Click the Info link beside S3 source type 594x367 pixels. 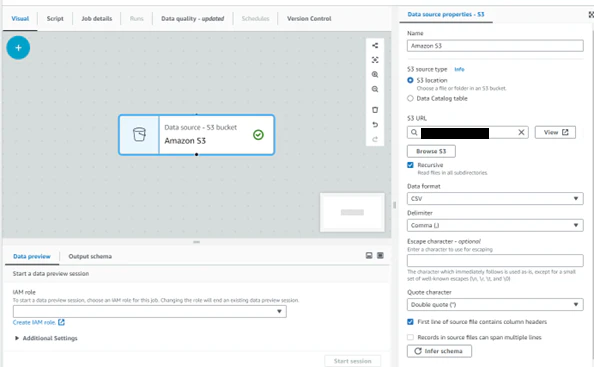pyautogui.click(x=459, y=69)
